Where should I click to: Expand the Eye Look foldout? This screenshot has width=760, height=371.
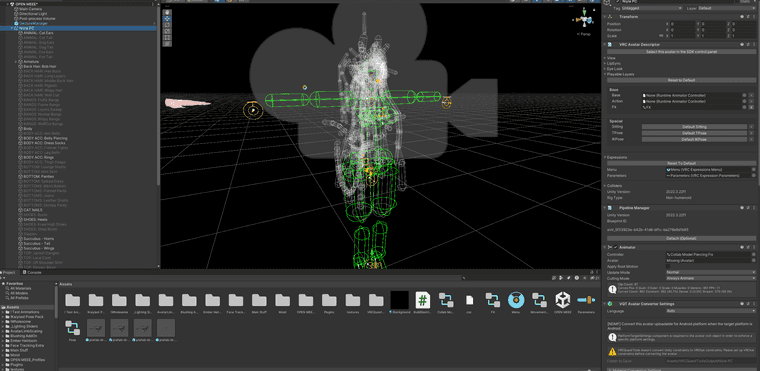[x=605, y=69]
